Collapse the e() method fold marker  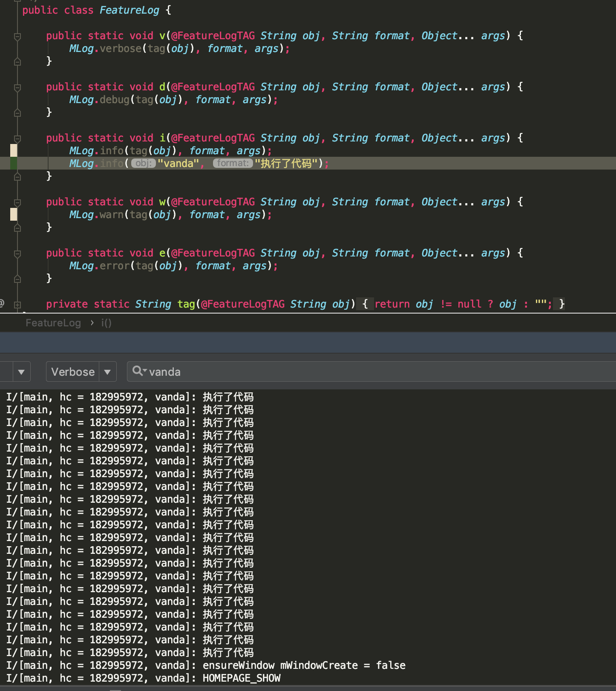[17, 254]
